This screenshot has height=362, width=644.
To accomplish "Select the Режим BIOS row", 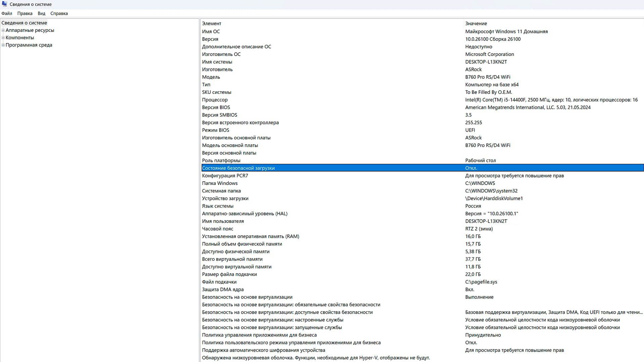I will [216, 130].
